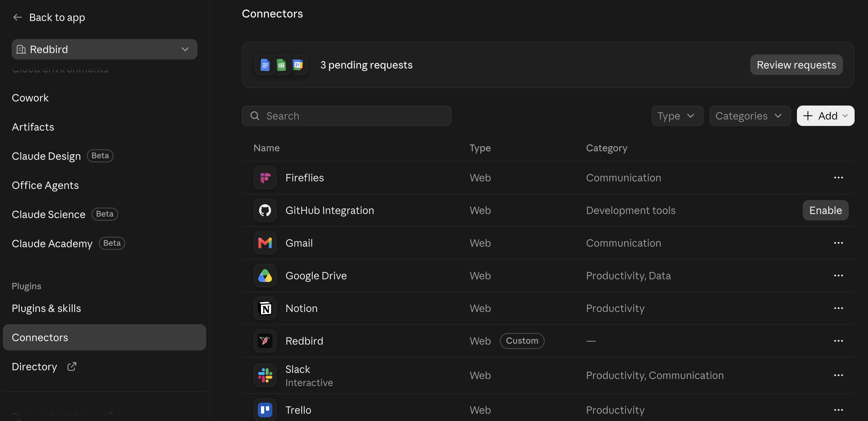Click the GitHub Integration name

pos(329,210)
